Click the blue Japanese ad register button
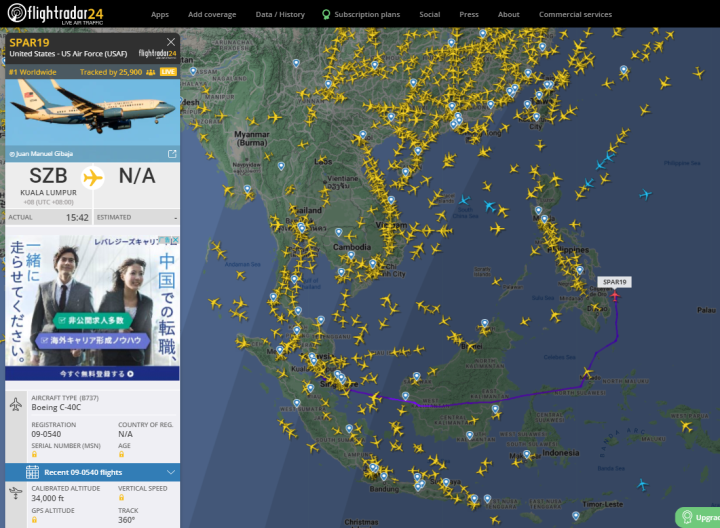Image resolution: width=720 pixels, height=528 pixels. 92,373
